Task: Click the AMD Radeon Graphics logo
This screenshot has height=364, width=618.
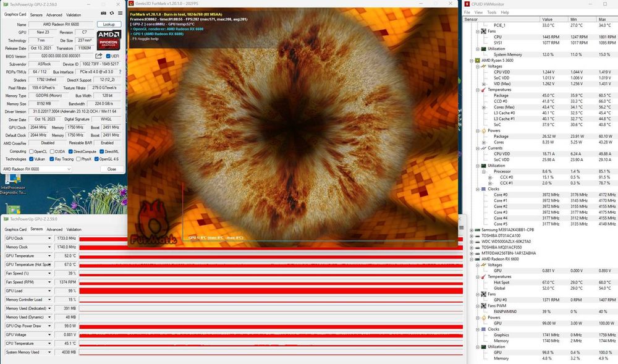Action: [109, 40]
